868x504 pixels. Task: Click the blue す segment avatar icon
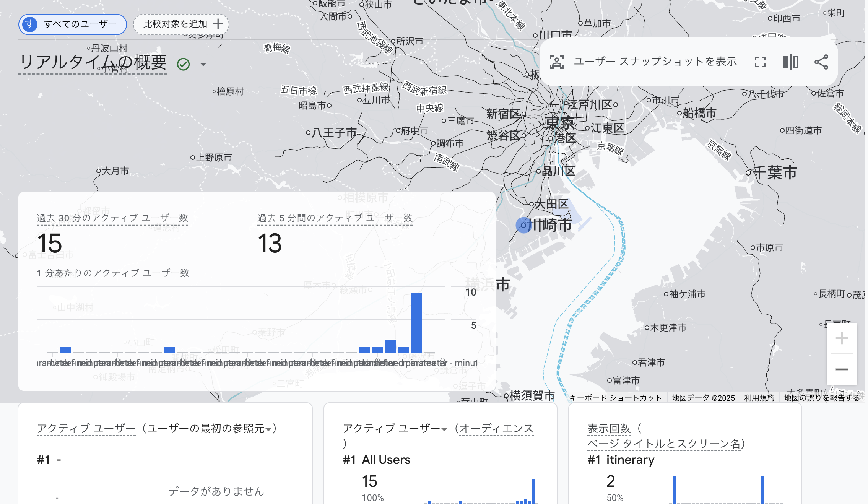pyautogui.click(x=29, y=24)
